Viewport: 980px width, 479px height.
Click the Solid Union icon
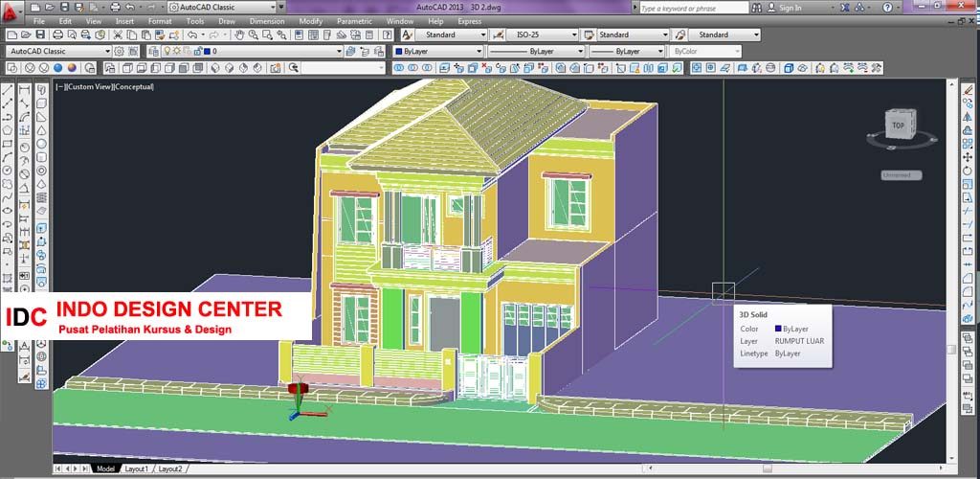(398, 67)
